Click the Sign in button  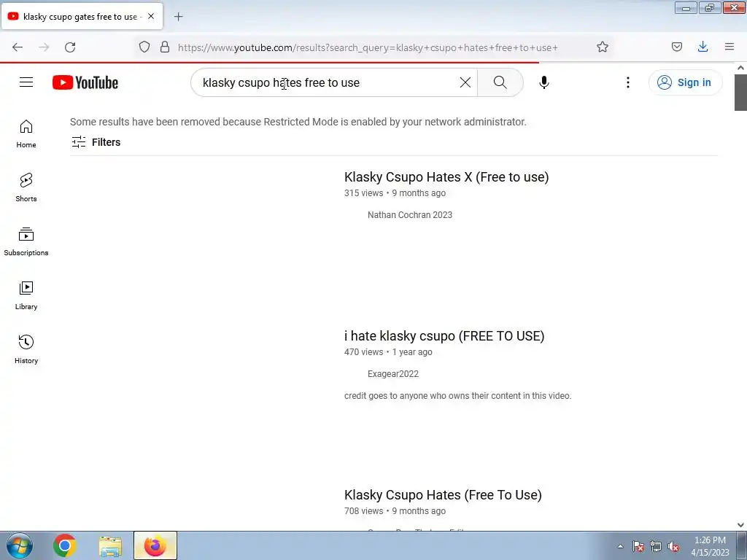click(685, 82)
